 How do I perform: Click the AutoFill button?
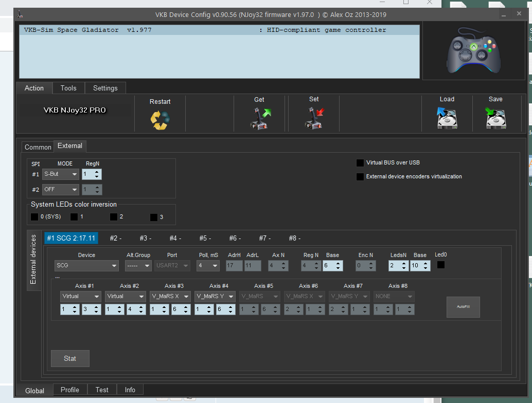463,307
